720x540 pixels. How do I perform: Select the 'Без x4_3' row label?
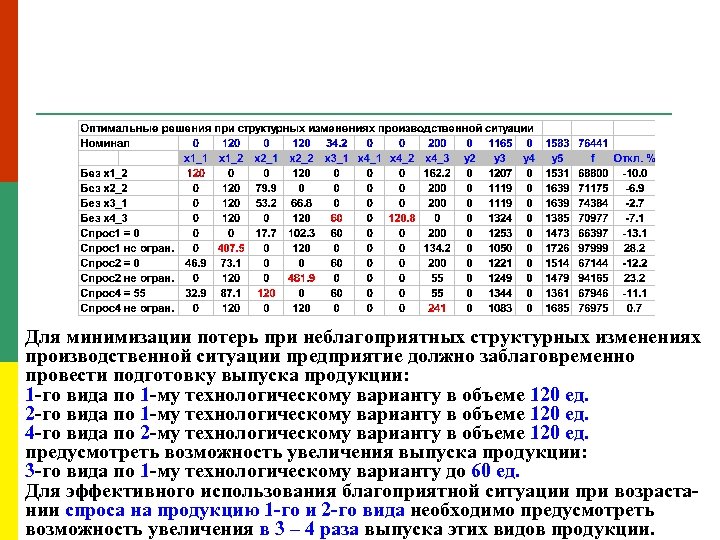click(x=104, y=219)
